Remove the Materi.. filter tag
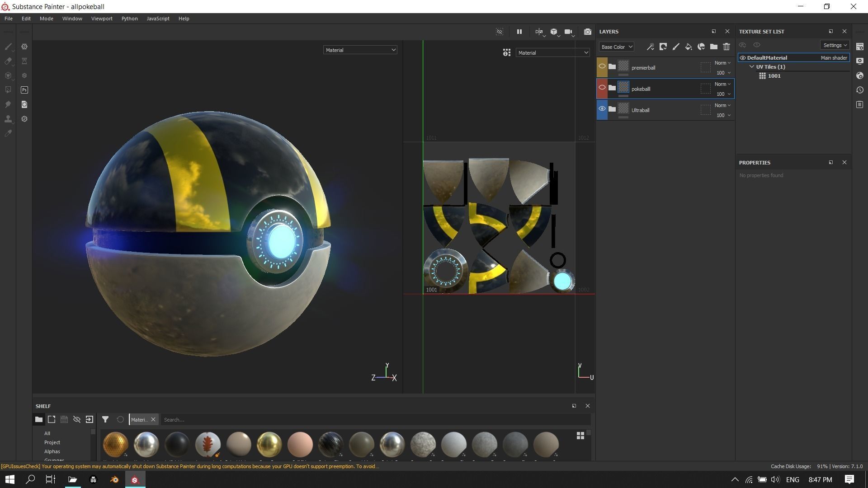Viewport: 868px width, 488px height. pyautogui.click(x=153, y=419)
